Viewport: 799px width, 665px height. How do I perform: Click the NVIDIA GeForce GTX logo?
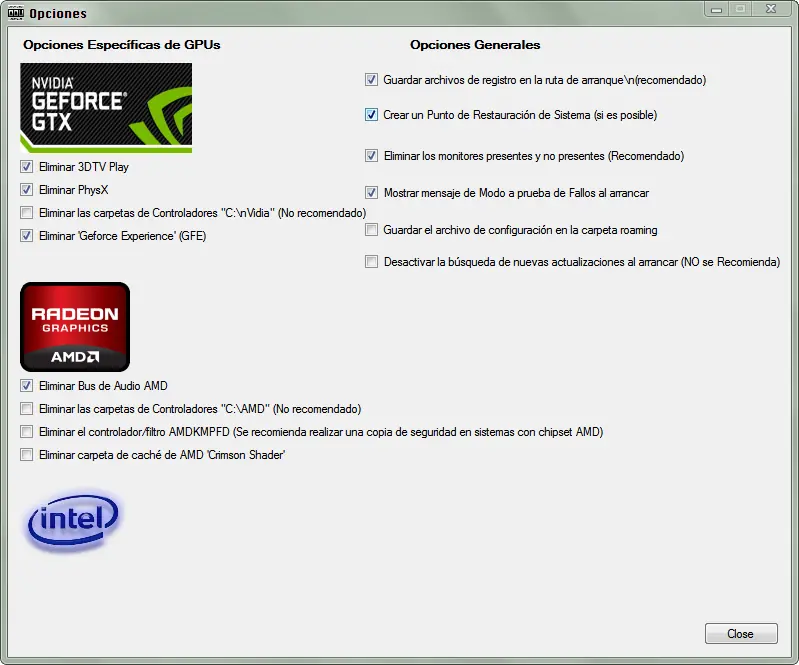[x=106, y=108]
